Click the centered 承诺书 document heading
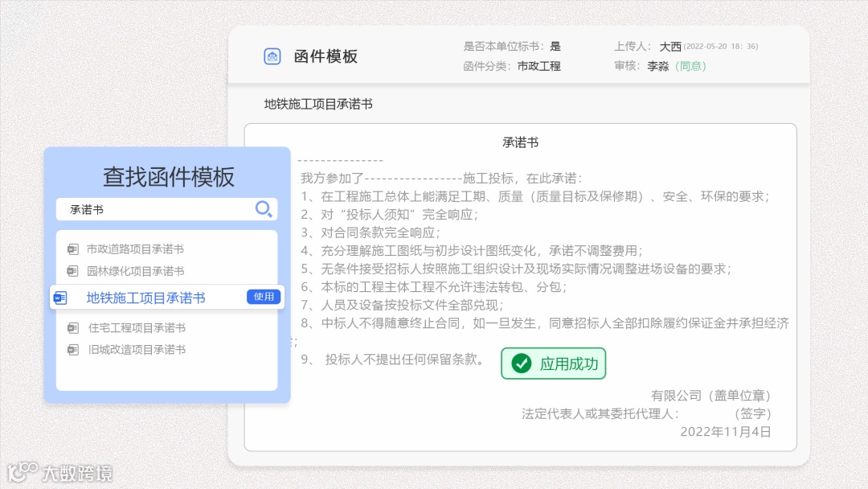The height and width of the screenshot is (489, 868). (x=520, y=142)
